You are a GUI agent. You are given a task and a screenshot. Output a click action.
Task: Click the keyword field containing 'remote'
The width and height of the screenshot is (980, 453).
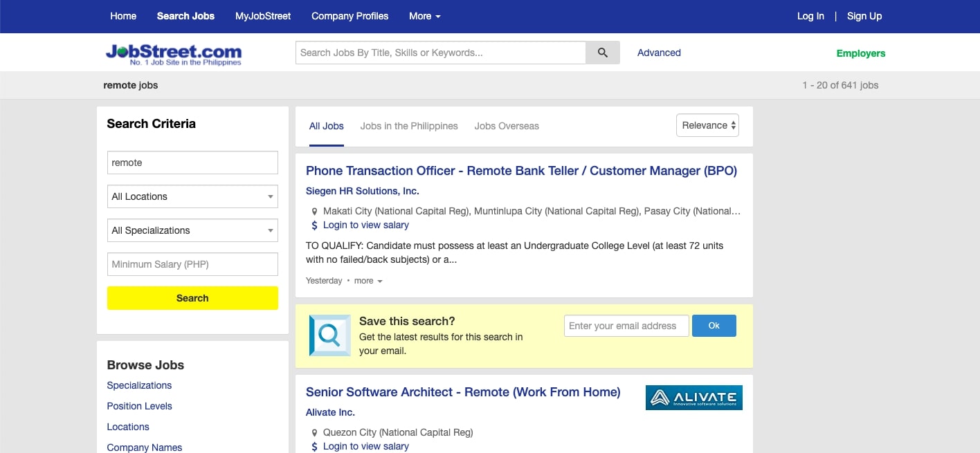(192, 163)
